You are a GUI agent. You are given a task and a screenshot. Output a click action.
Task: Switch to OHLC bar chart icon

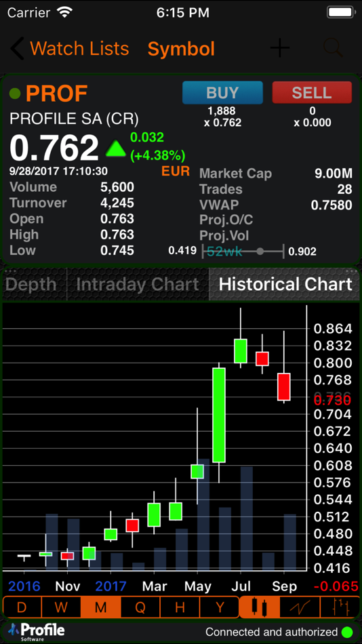point(339,607)
